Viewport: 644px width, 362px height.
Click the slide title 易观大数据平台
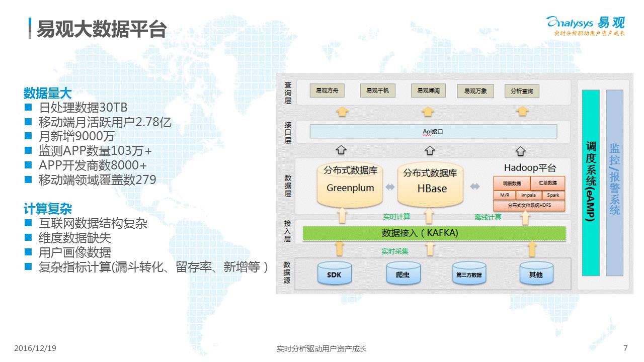click(x=102, y=29)
